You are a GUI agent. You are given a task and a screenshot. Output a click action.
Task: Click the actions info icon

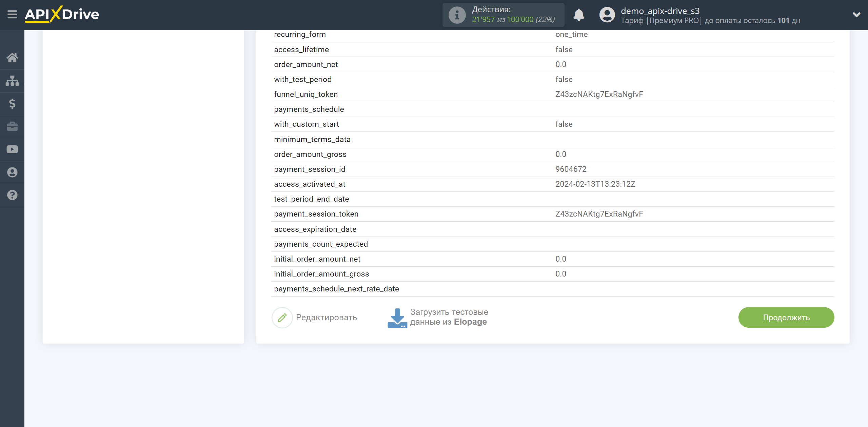point(457,15)
